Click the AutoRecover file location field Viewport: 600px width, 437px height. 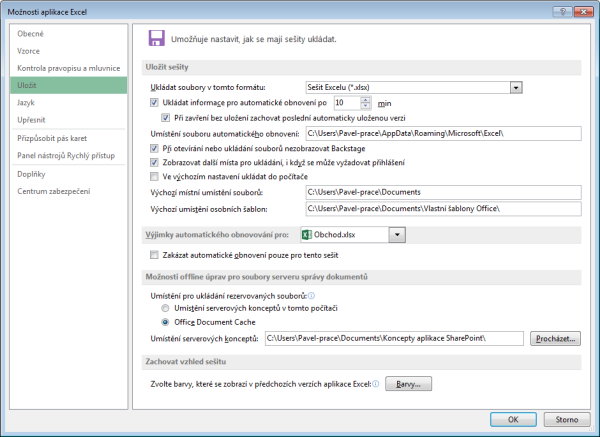point(443,134)
